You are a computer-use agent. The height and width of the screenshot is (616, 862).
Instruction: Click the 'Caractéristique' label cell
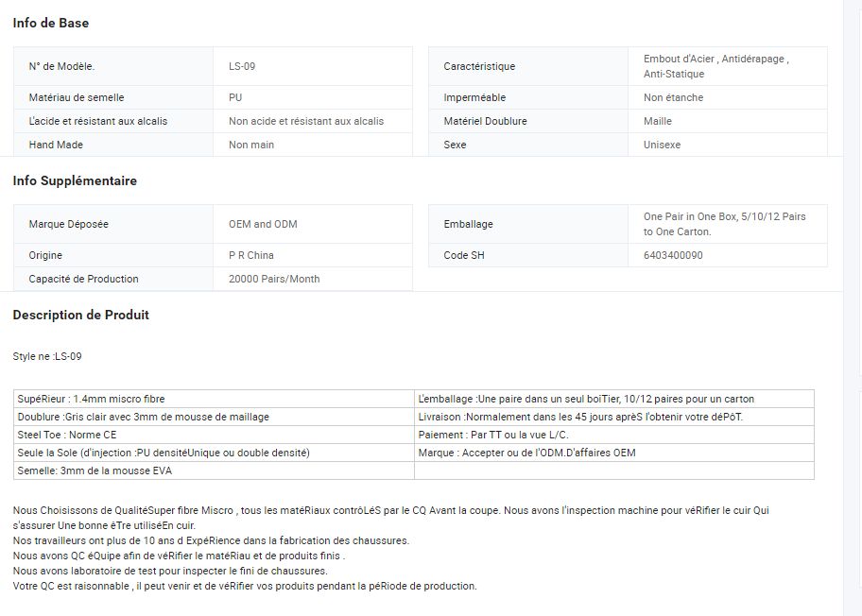[479, 66]
